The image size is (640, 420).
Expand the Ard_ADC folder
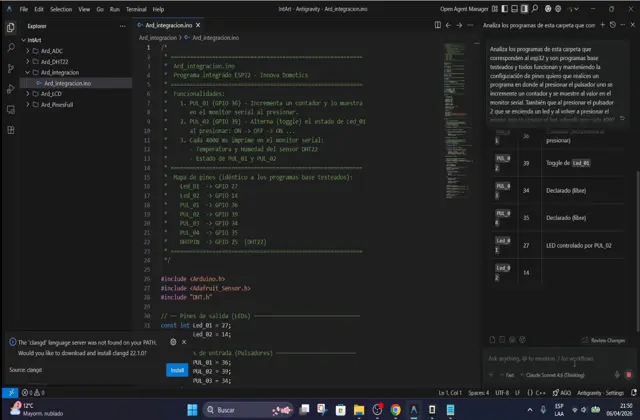point(50,50)
